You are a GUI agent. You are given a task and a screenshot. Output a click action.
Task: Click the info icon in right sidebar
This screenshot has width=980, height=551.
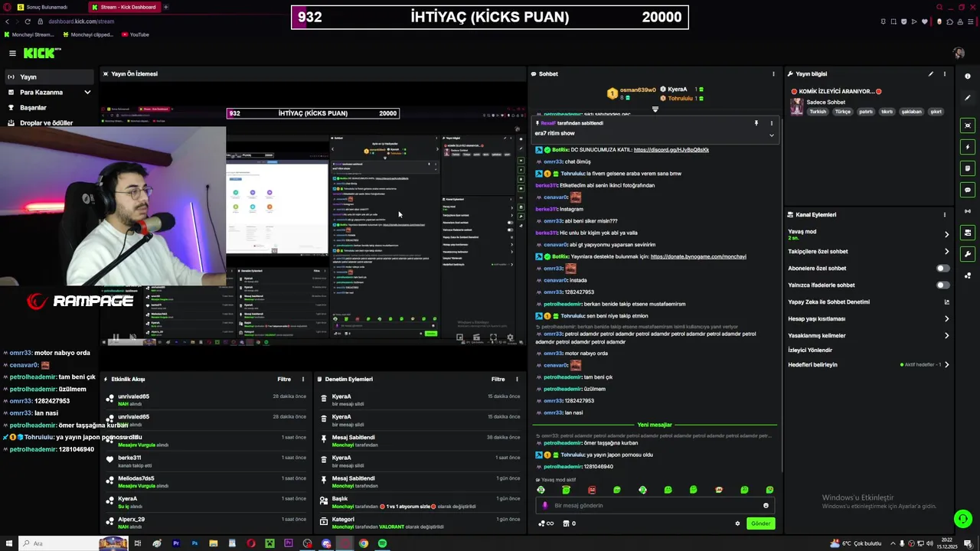click(x=968, y=76)
